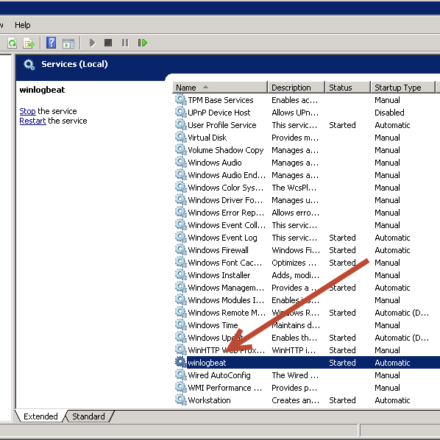
Task: Click the gear icon of Wired AutoConfig
Action: [x=181, y=375]
